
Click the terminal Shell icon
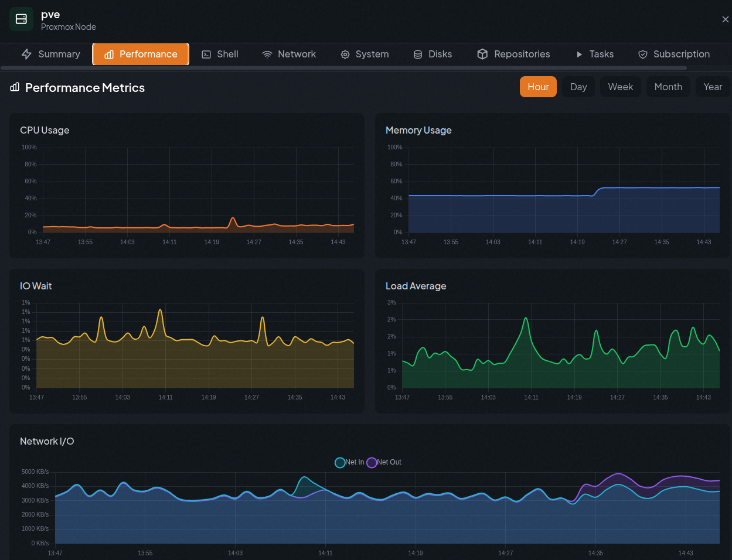(206, 54)
